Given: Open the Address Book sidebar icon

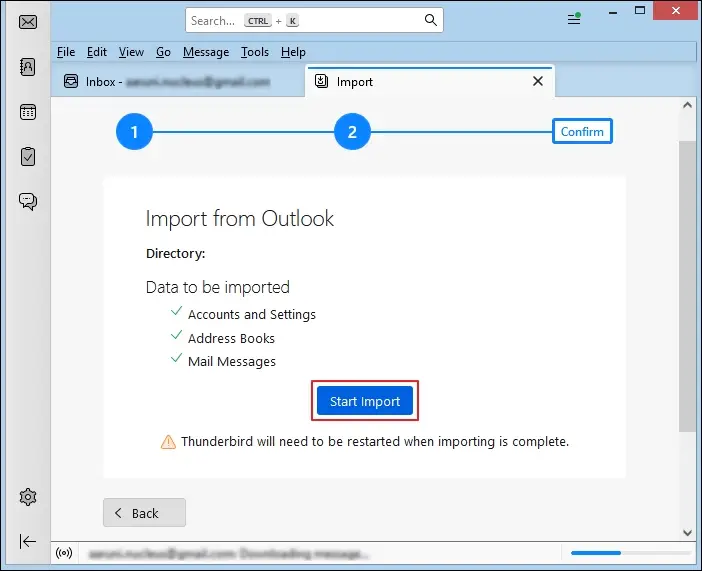Looking at the screenshot, I should (x=28, y=67).
